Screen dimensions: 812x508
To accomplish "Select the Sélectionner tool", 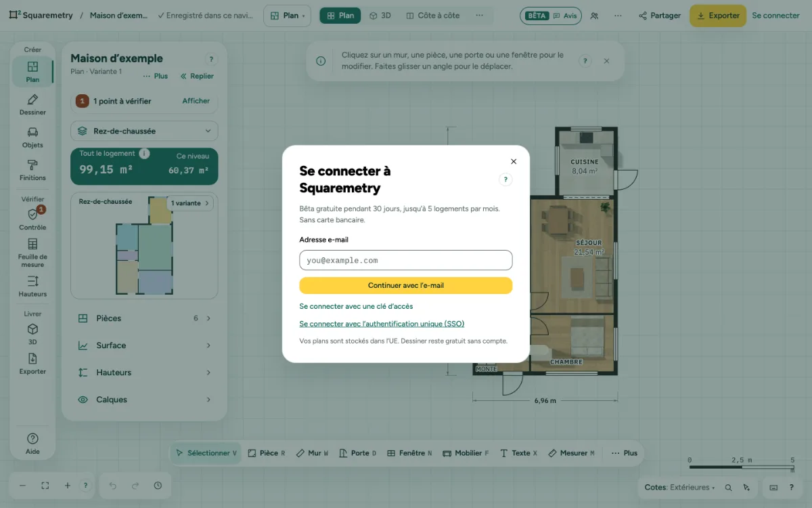I will (206, 453).
